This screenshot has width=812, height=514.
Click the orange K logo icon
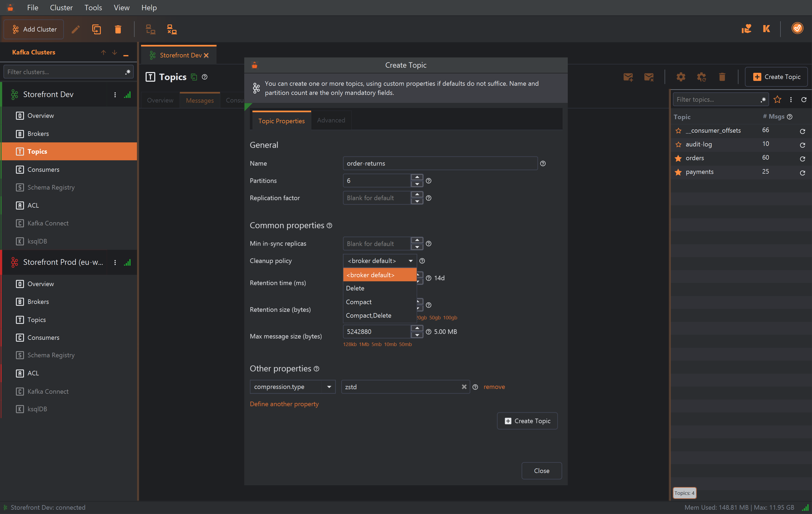[x=766, y=29]
